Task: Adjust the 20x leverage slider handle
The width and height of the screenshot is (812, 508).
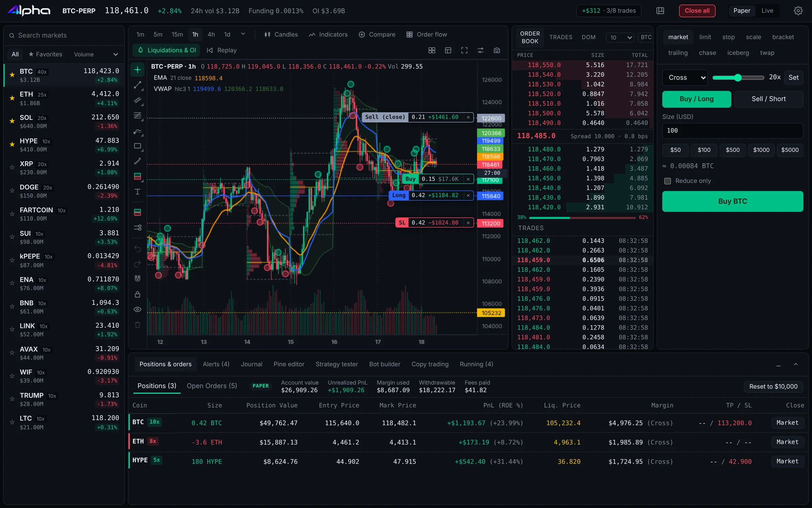Action: tap(738, 78)
